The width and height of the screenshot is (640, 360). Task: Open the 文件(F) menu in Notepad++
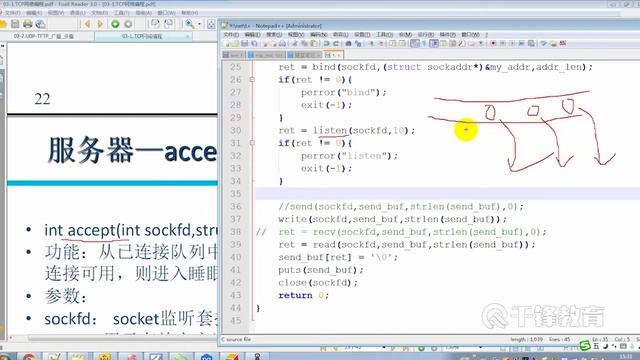231,35
